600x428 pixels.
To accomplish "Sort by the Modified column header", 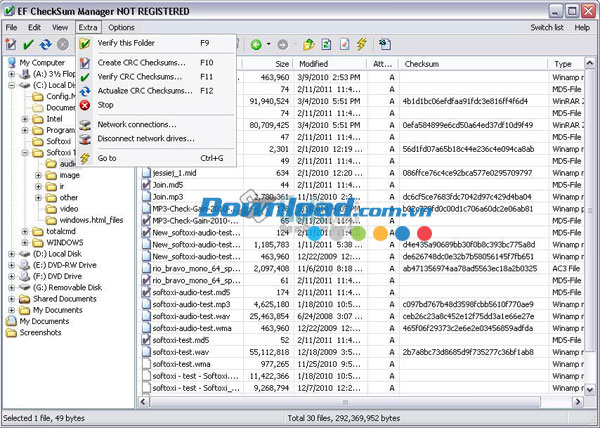I will coord(330,64).
